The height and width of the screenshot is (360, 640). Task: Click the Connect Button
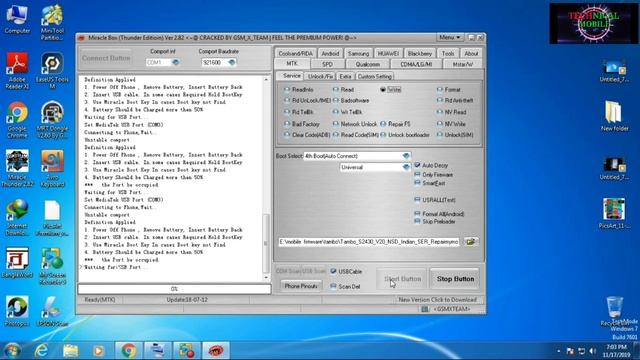106,58
